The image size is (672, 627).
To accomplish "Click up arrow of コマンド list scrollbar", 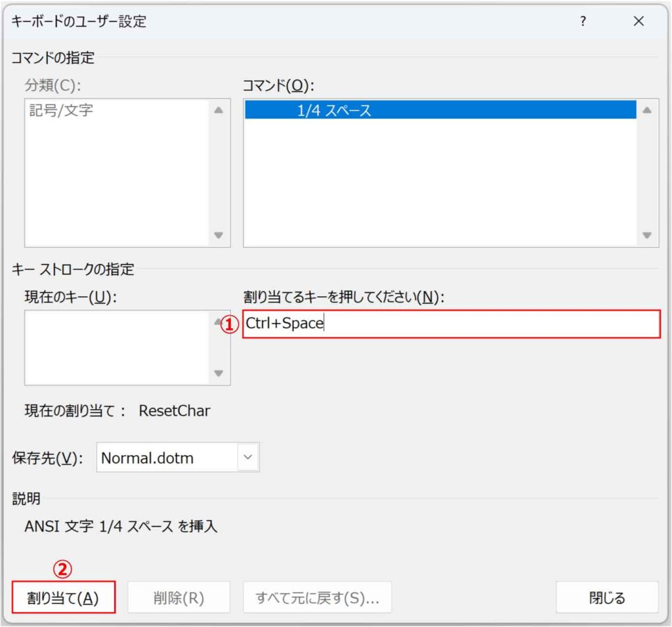I will [x=647, y=110].
